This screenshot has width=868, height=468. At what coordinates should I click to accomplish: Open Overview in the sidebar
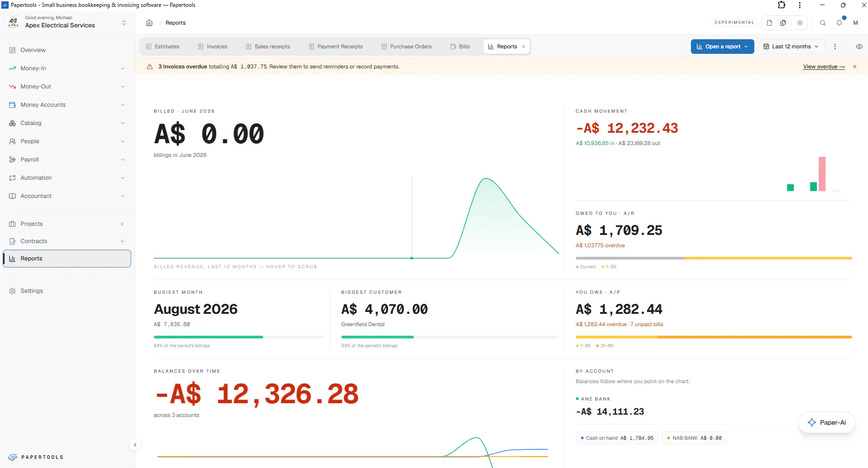[x=67, y=50]
